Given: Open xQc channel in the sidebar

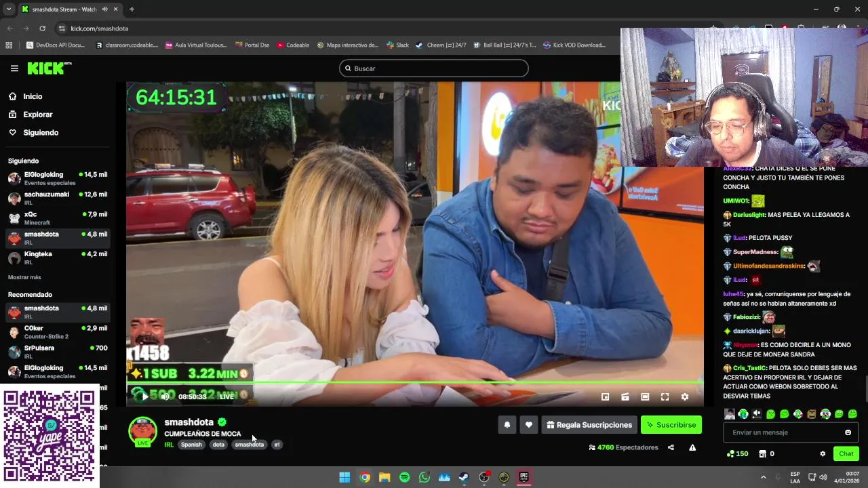Looking at the screenshot, I should coord(58,218).
